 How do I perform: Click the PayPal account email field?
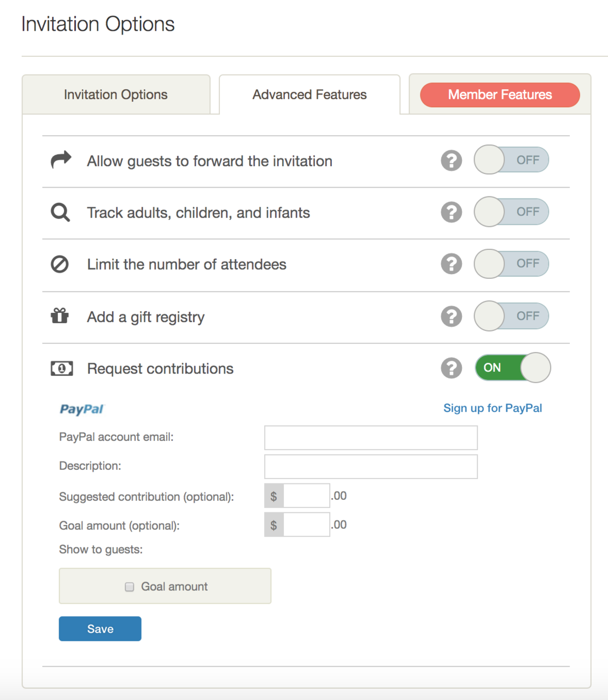click(371, 437)
